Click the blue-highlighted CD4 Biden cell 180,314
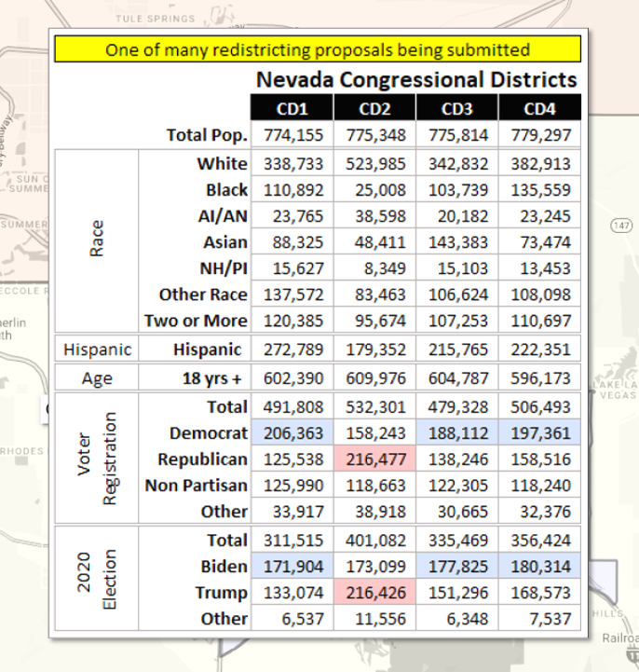The width and height of the screenshot is (639, 672). (539, 567)
